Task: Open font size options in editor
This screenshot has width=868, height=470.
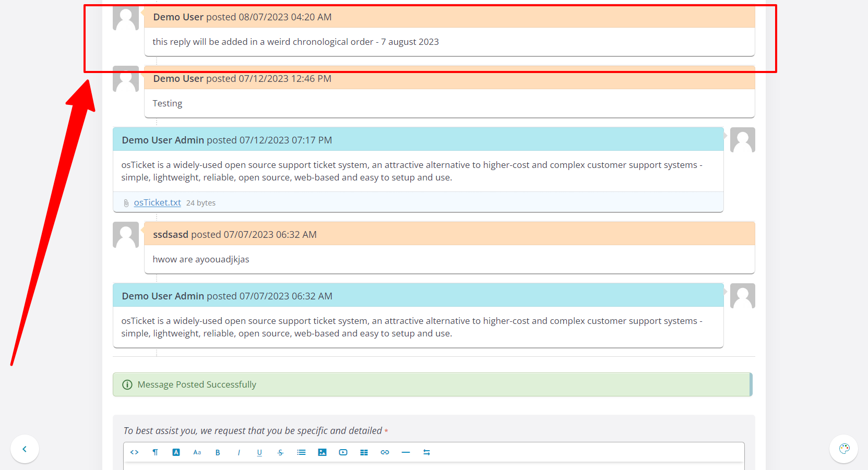Action: click(x=197, y=452)
